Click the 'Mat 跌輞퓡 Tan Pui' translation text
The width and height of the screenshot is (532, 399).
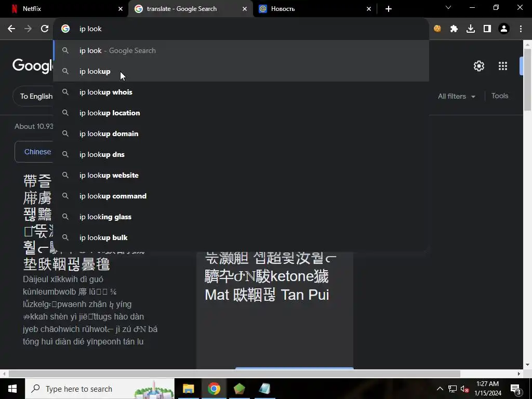pyautogui.click(x=267, y=295)
